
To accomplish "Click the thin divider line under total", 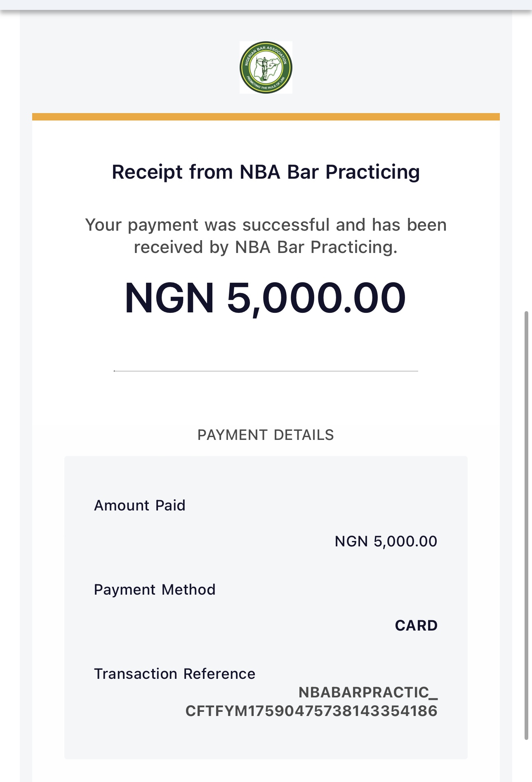I will click(266, 371).
